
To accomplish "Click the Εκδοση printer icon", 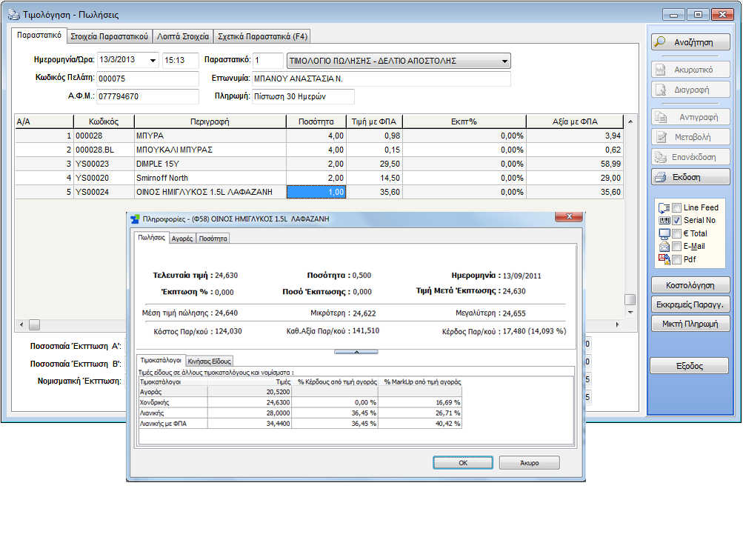I will (x=661, y=177).
